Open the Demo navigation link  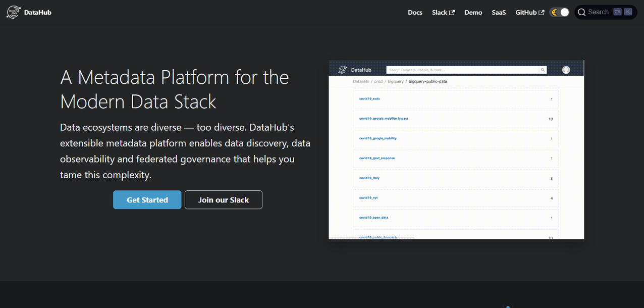pyautogui.click(x=473, y=12)
